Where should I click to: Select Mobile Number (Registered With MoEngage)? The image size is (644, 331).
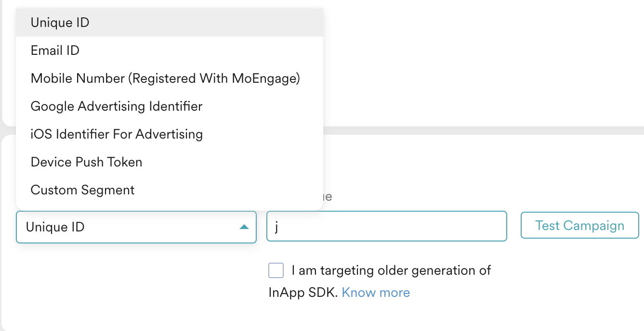pos(165,78)
